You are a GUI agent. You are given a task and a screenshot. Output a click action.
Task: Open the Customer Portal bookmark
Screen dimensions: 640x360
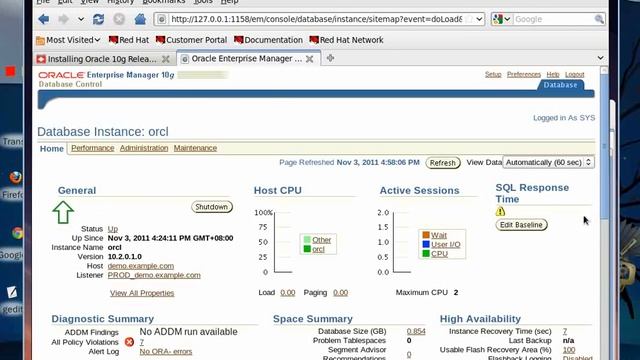coord(191,40)
